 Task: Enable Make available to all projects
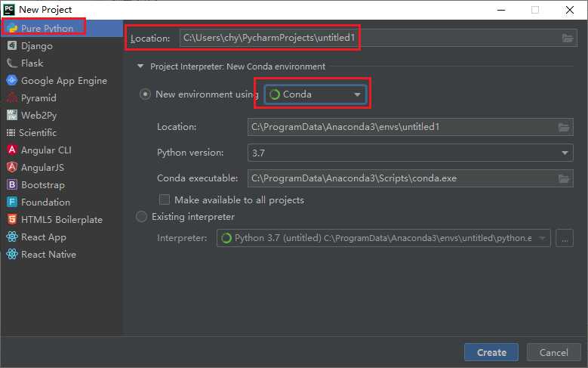tap(165, 199)
